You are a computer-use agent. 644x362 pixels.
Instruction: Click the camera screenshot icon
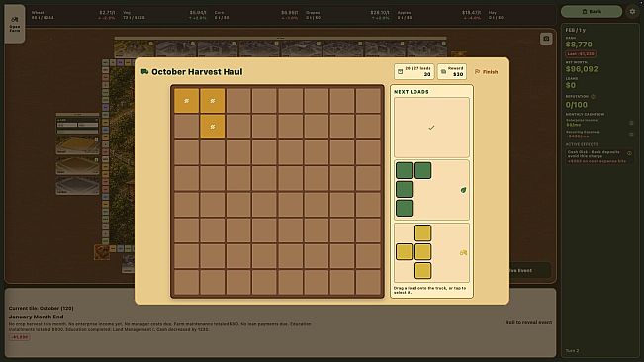546,39
